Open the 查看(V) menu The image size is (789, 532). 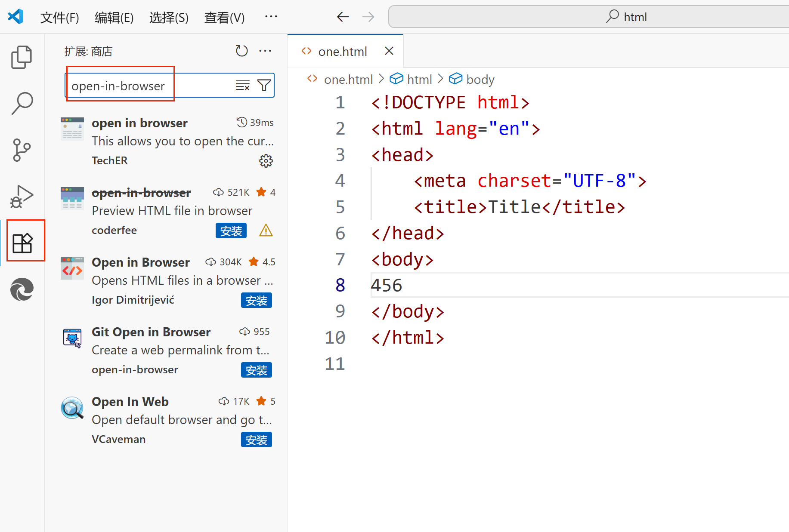point(224,17)
